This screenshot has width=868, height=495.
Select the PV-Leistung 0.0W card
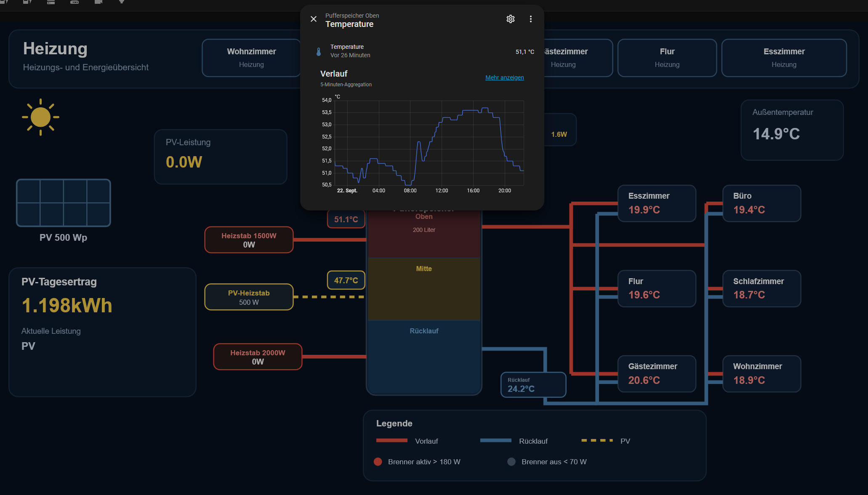coord(221,157)
